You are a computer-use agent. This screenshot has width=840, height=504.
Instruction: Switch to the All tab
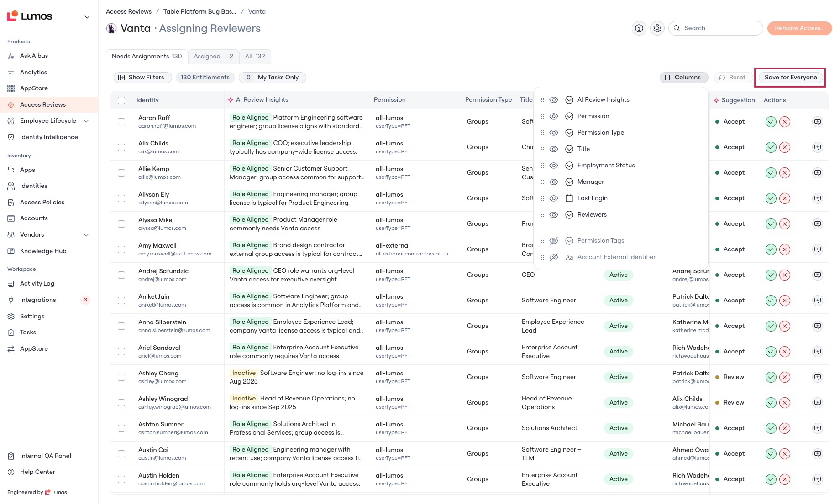255,57
